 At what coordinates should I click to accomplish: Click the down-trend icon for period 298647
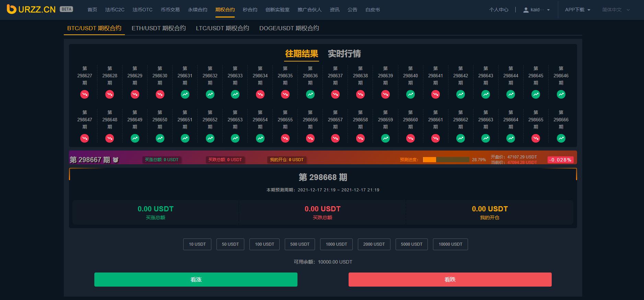84,138
